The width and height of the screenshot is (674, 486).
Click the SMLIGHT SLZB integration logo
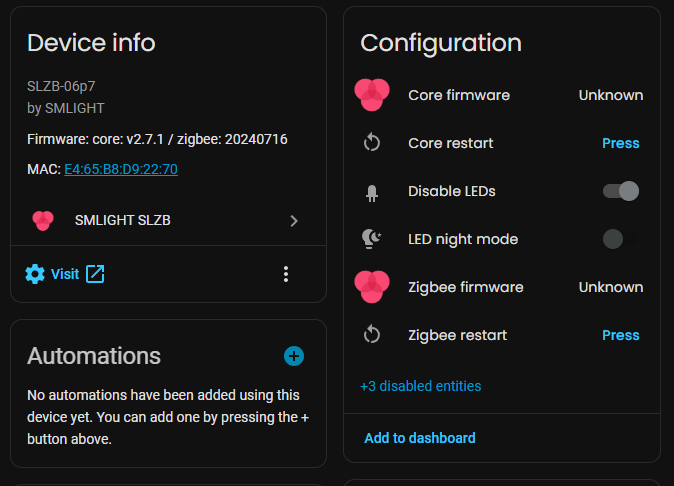(42, 220)
